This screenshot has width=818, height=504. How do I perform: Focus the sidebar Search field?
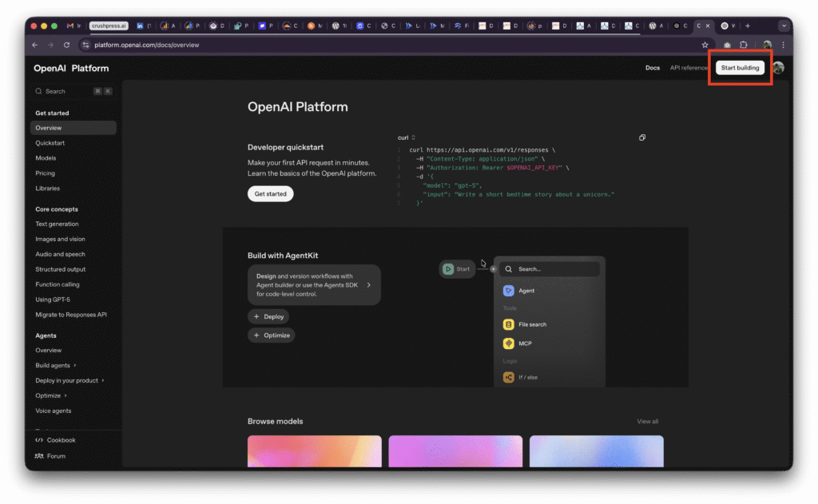coord(73,91)
